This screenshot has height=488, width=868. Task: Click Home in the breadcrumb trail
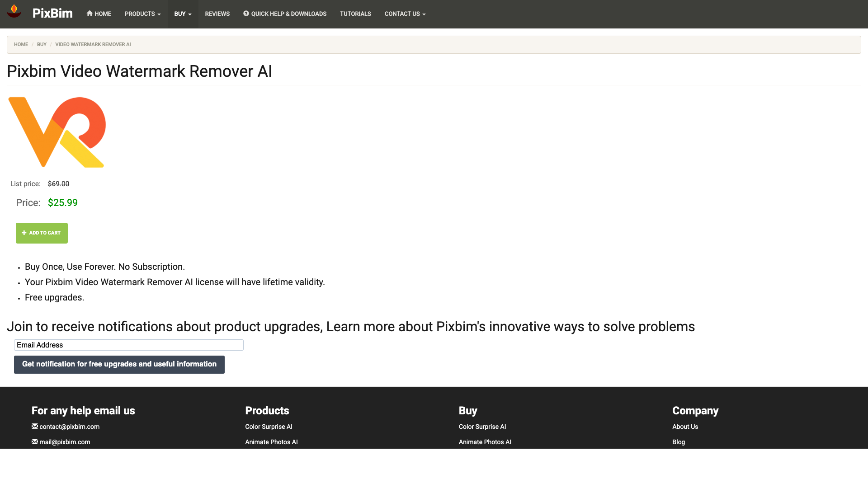(x=21, y=44)
